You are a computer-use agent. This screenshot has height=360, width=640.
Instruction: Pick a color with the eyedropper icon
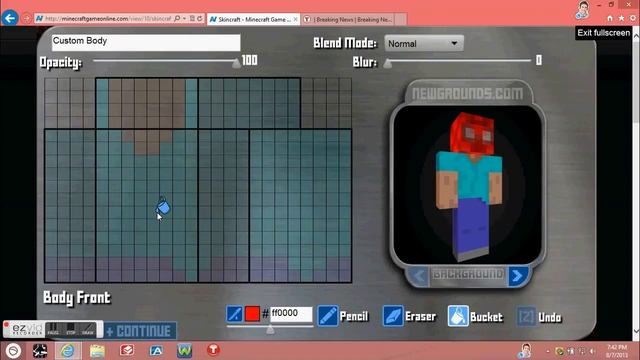pyautogui.click(x=234, y=314)
